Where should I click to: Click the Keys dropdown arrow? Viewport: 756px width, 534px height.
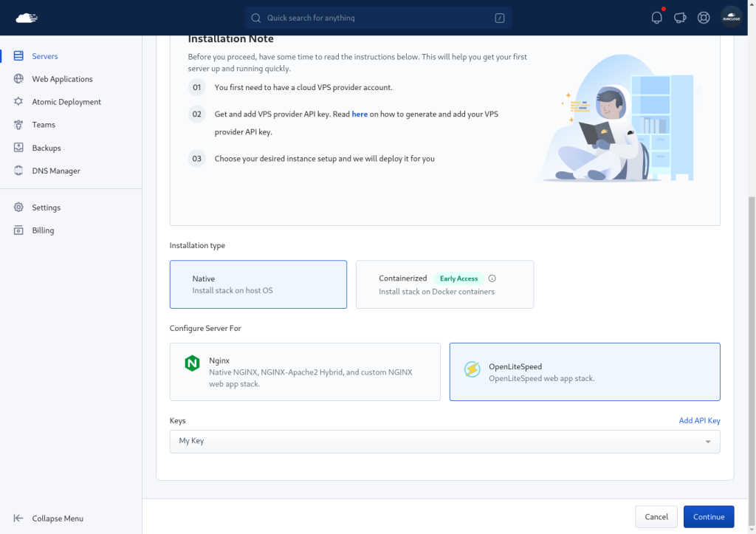(708, 442)
